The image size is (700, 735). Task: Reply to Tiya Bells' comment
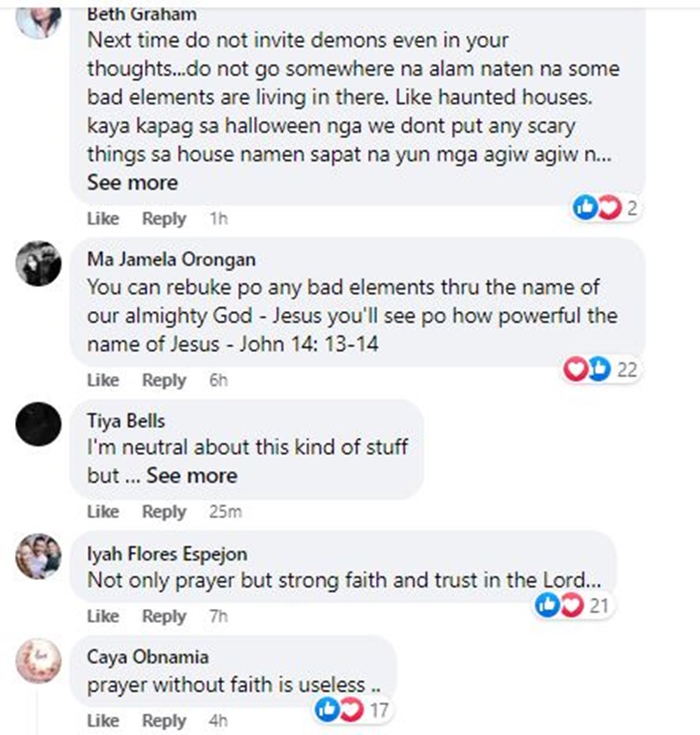pyautogui.click(x=164, y=512)
